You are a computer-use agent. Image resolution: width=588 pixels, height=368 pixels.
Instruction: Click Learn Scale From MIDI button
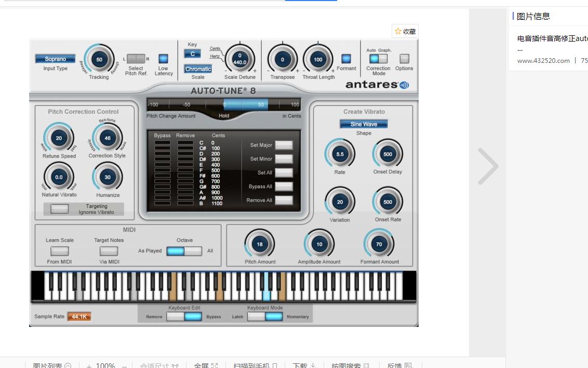[x=60, y=251]
